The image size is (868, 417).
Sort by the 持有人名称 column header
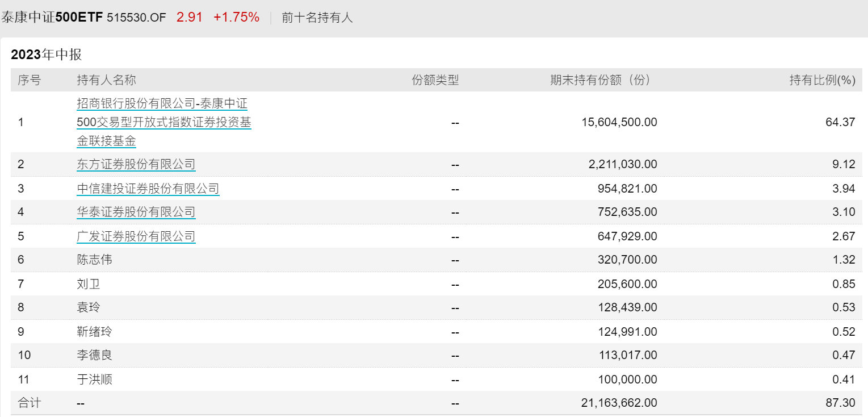107,80
